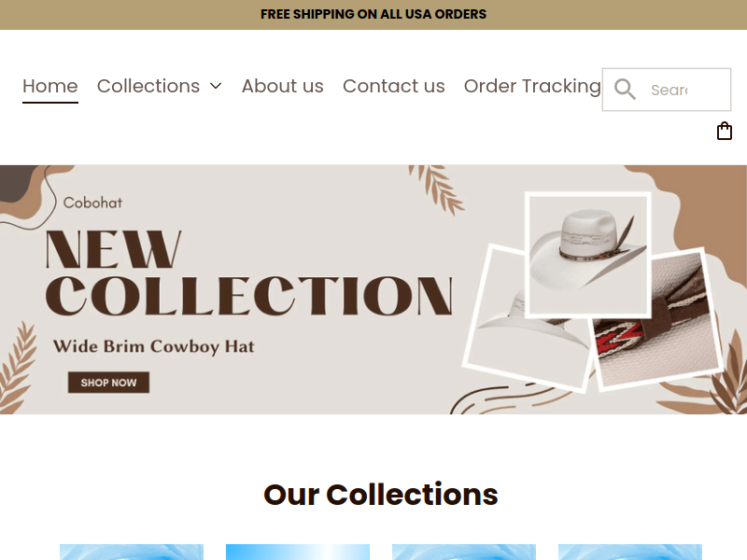
Task: Open the About us page
Action: point(283,86)
